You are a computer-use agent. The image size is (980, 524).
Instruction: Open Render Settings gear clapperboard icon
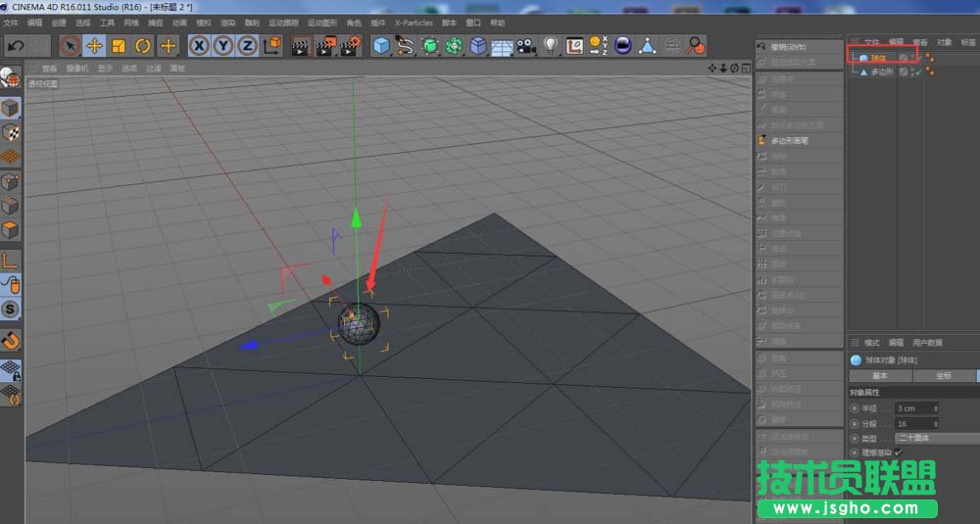[351, 46]
